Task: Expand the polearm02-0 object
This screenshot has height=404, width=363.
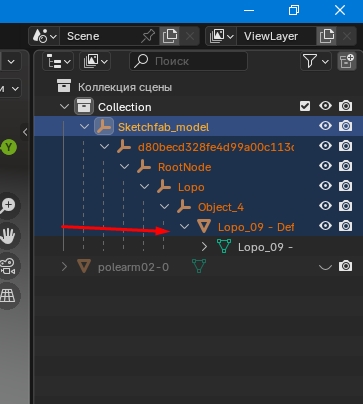Action: click(x=64, y=267)
